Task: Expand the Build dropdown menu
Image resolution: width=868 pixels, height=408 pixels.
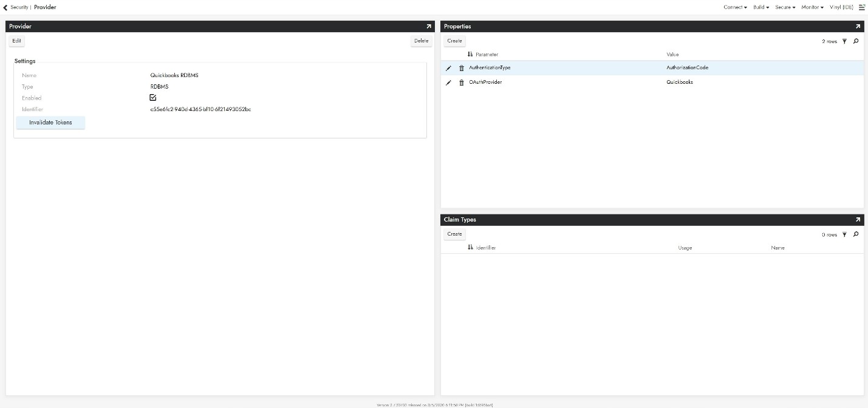Action: 761,7
